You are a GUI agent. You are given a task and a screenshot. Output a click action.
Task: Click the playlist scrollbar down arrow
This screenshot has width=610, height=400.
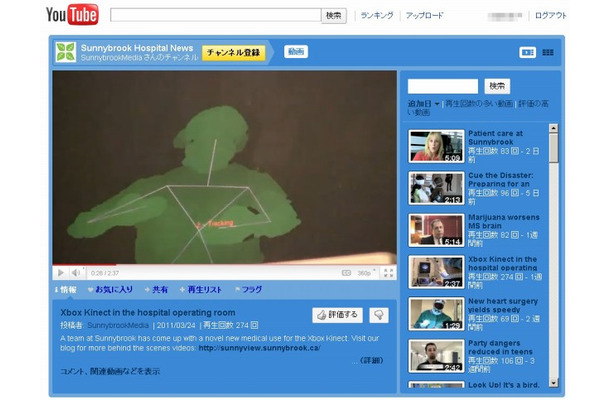point(553,383)
